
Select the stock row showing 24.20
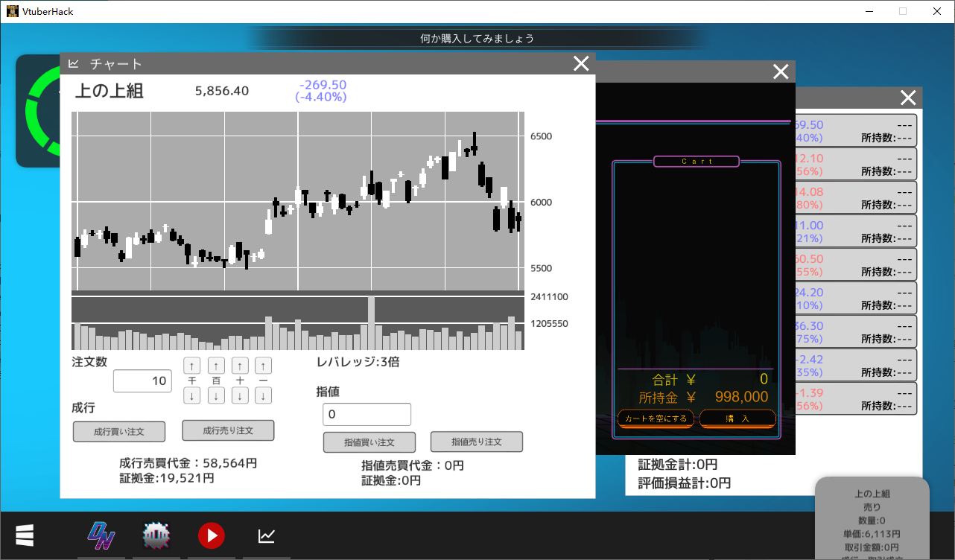855,299
